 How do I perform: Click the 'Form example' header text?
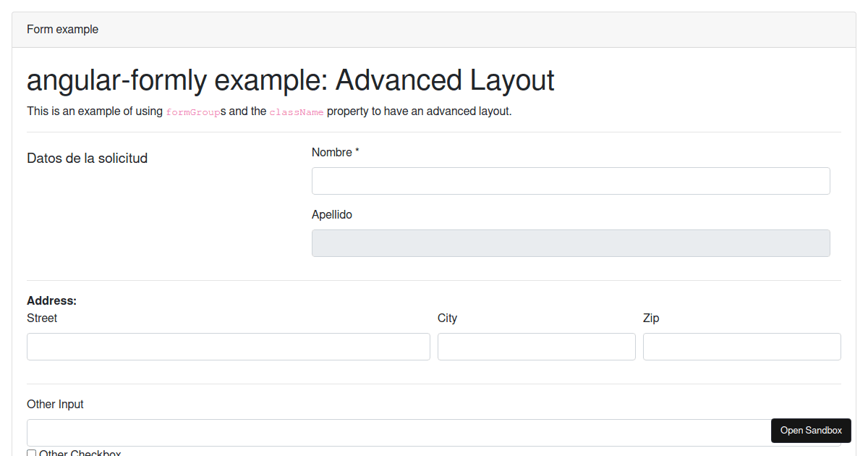(x=62, y=30)
